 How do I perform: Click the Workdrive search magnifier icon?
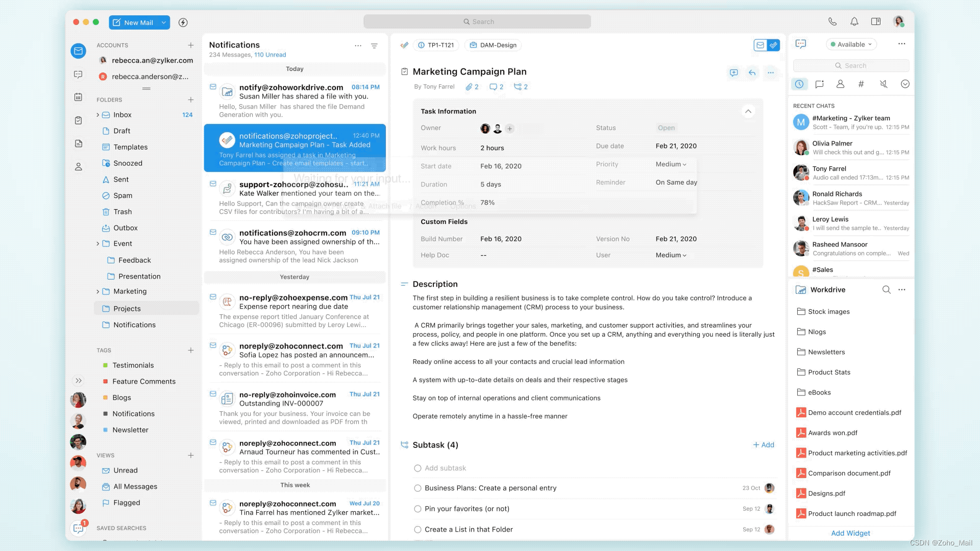(x=886, y=290)
